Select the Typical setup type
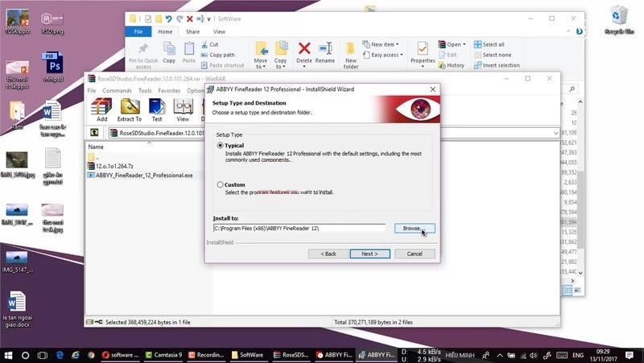The width and height of the screenshot is (644, 363). [x=221, y=146]
